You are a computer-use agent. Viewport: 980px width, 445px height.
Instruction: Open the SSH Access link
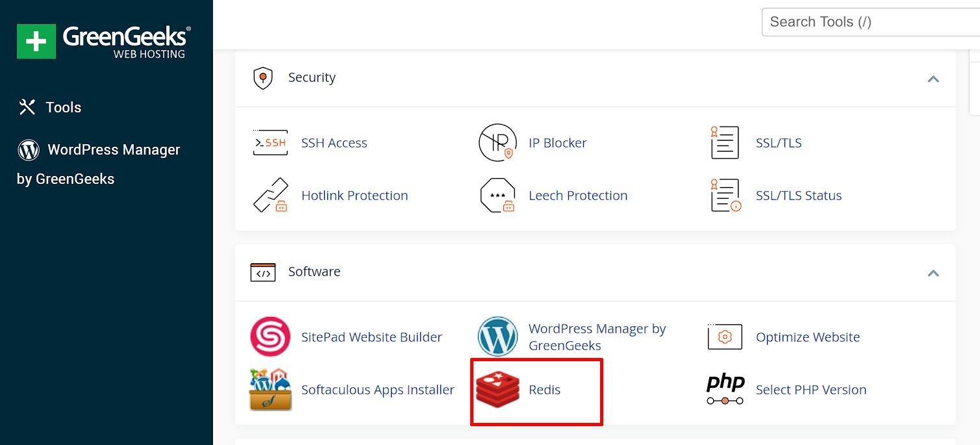(x=334, y=143)
